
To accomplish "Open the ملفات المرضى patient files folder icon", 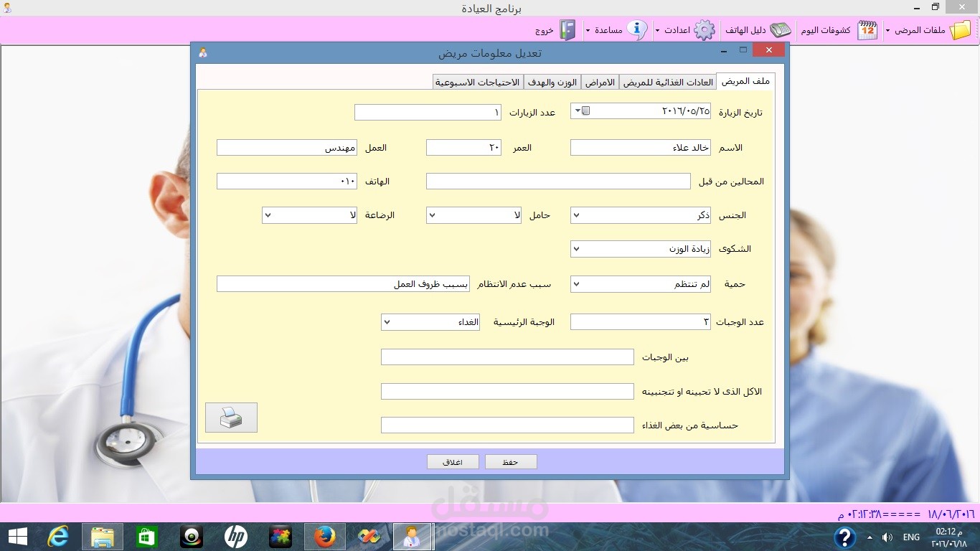I will click(961, 30).
